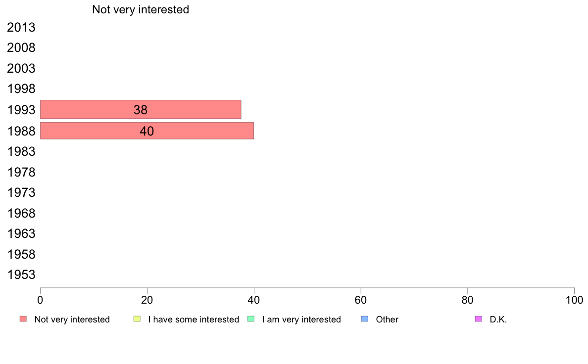Click the red Not very interested legend swatch
The image size is (588, 364).
[x=23, y=319]
